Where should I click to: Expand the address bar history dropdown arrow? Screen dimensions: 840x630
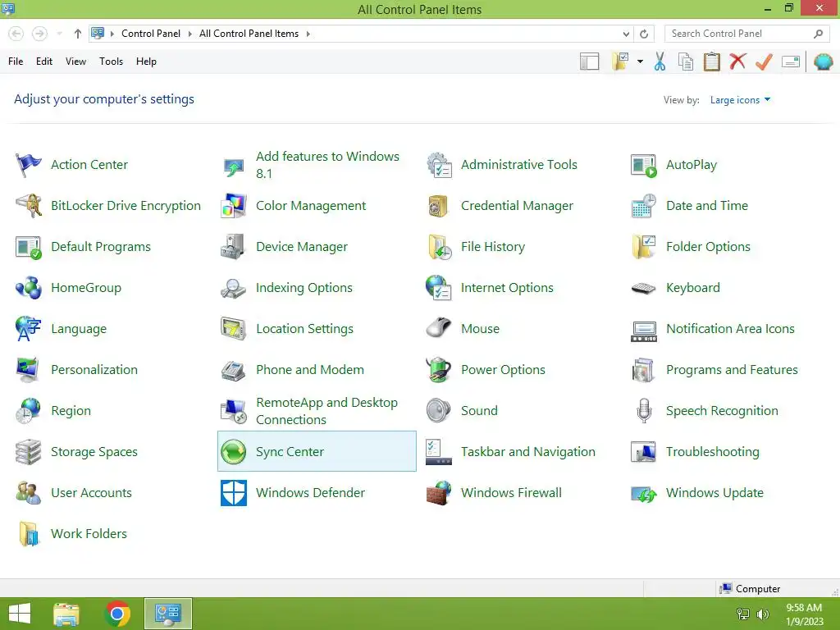626,34
